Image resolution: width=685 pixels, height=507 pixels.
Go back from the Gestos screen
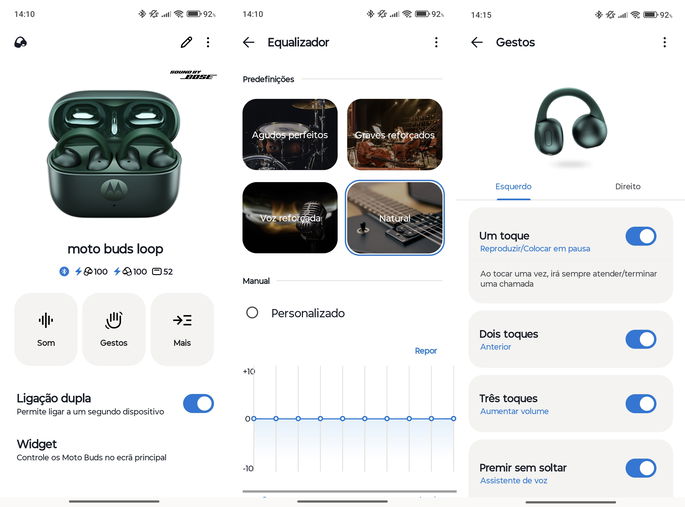click(x=477, y=42)
